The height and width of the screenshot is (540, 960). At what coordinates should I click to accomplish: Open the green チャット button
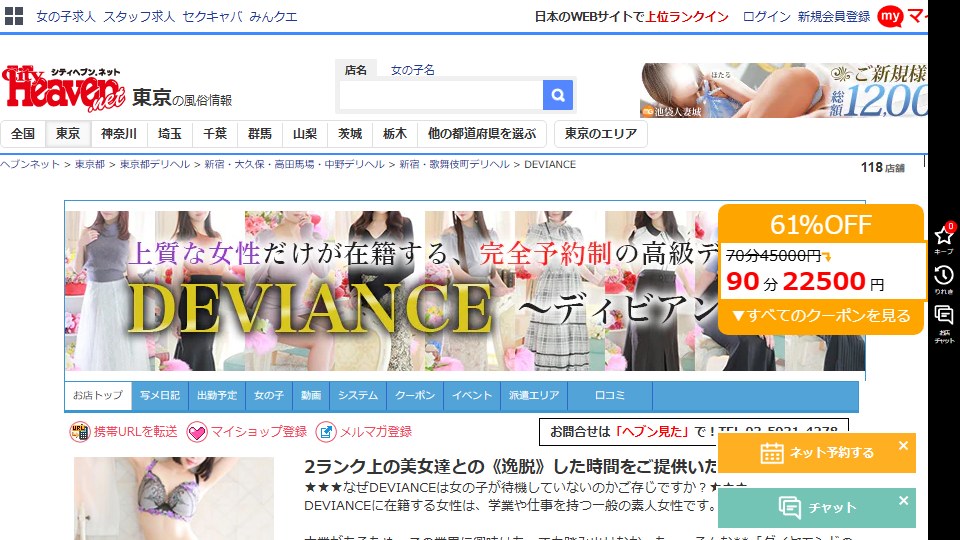817,508
